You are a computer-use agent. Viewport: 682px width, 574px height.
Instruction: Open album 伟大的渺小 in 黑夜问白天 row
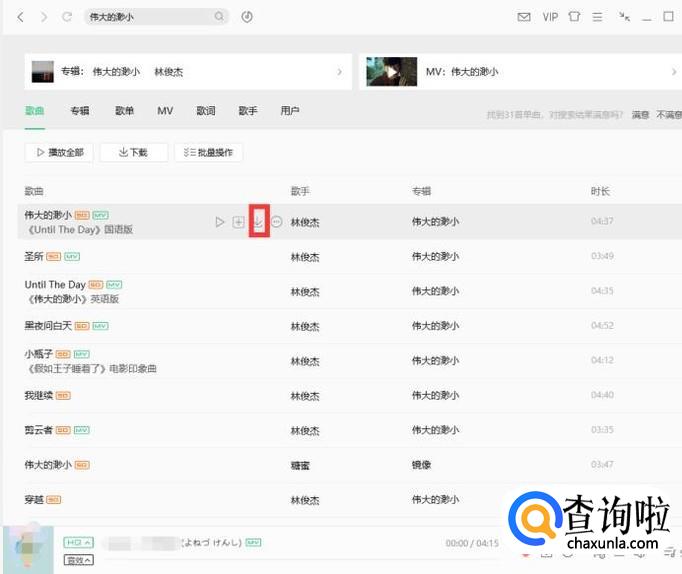(435, 326)
